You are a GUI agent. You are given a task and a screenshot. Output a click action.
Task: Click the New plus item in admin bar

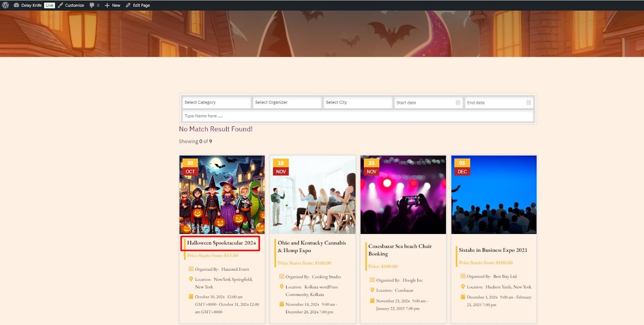point(113,5)
